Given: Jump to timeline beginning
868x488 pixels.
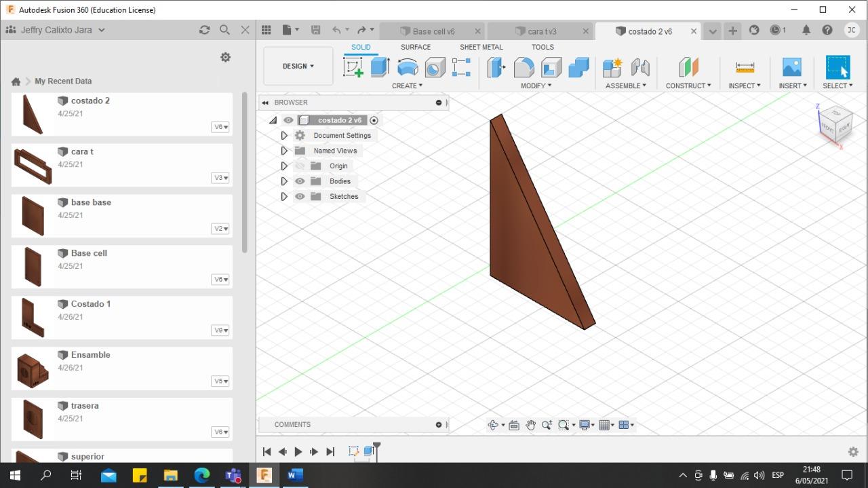Looking at the screenshot, I should click(267, 451).
